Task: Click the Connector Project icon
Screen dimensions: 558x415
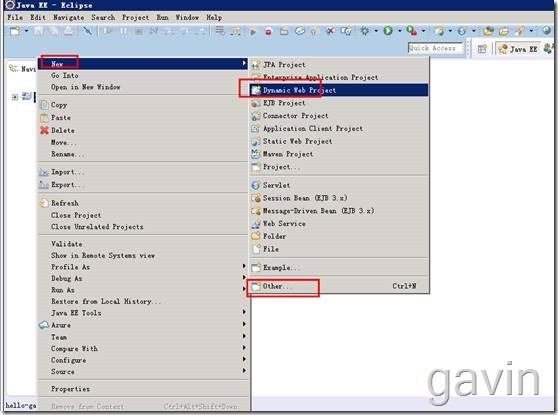Action: point(256,116)
